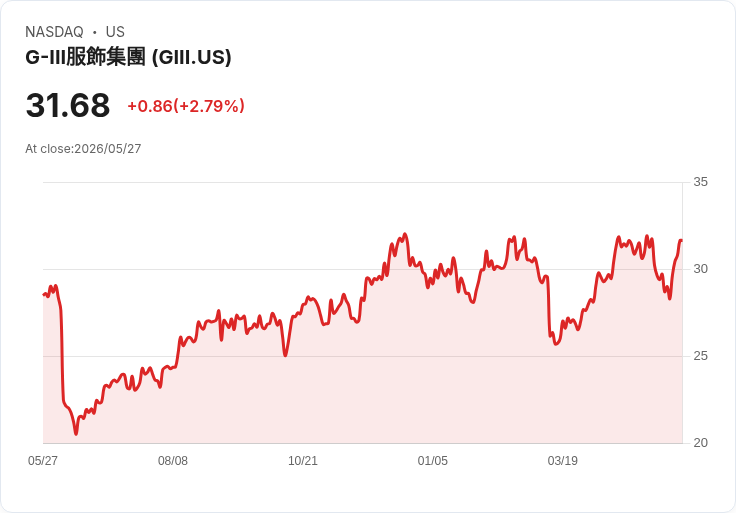Click the sharp March drop bottom on chart

pyautogui.click(x=556, y=344)
